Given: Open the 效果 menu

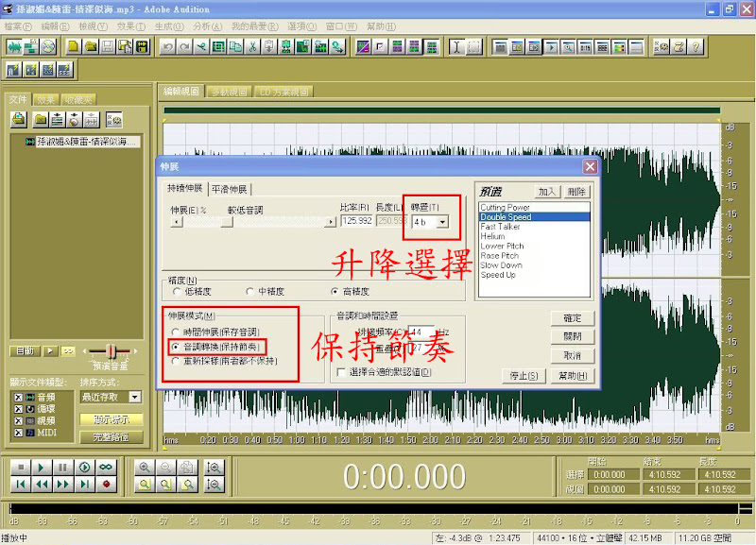Looking at the screenshot, I should tap(131, 26).
